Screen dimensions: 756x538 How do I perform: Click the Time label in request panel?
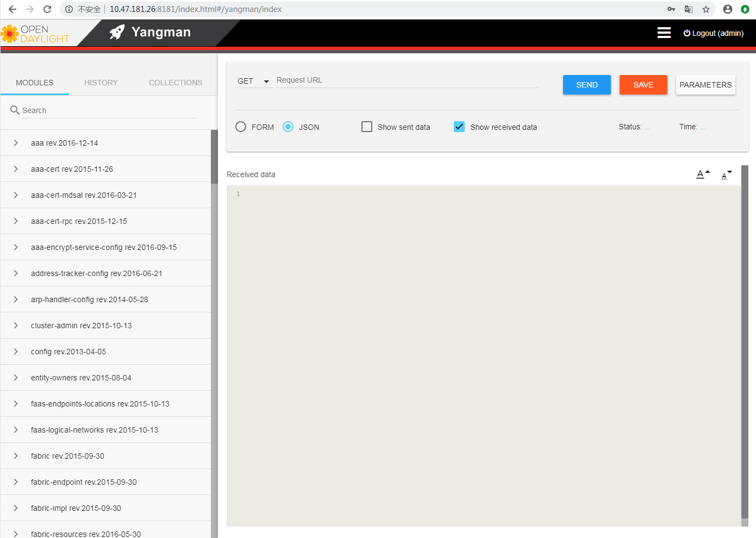[688, 127]
